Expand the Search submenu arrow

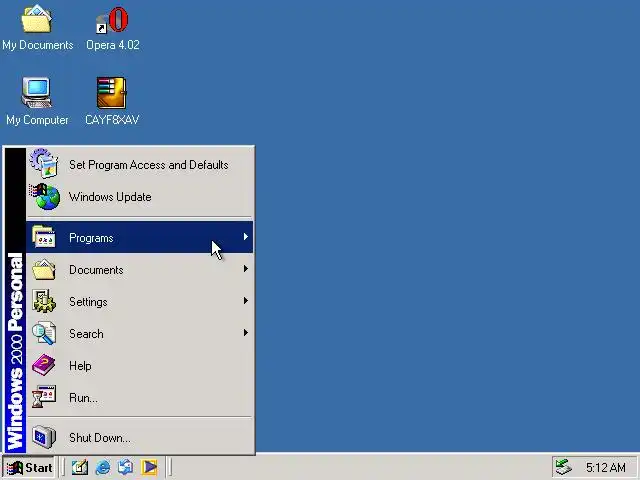pyautogui.click(x=245, y=333)
